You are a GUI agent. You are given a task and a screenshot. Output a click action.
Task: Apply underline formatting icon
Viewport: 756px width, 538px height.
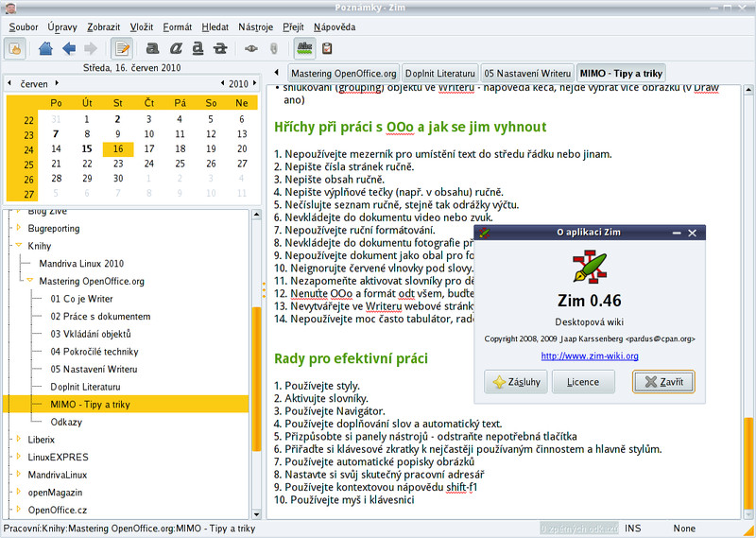198,48
